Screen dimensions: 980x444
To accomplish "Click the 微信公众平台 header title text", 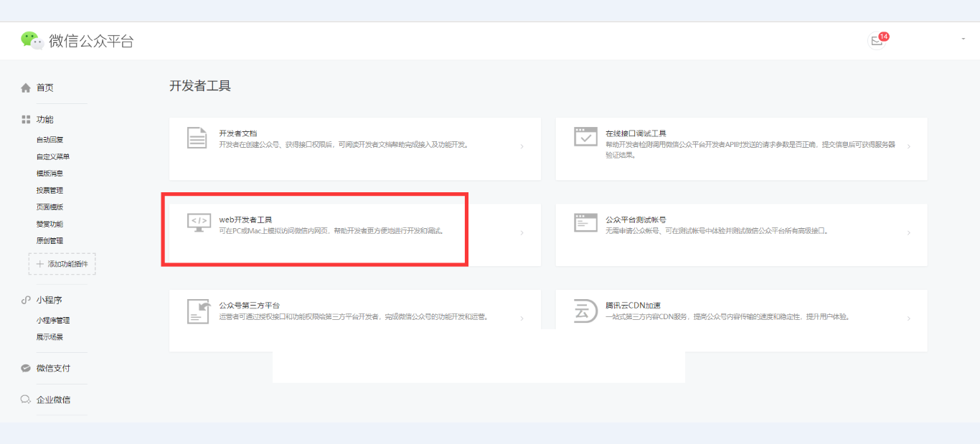I will tap(91, 41).
